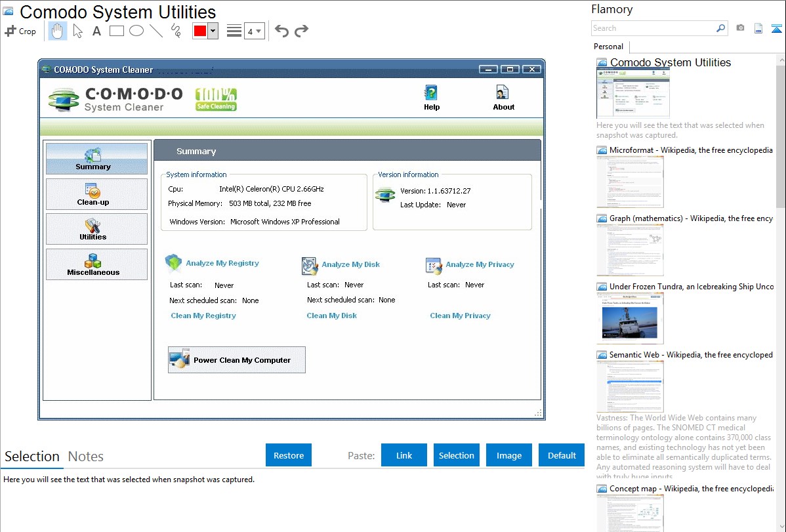Image resolution: width=786 pixels, height=532 pixels.
Task: Switch to the Notes tab
Action: [86, 457]
